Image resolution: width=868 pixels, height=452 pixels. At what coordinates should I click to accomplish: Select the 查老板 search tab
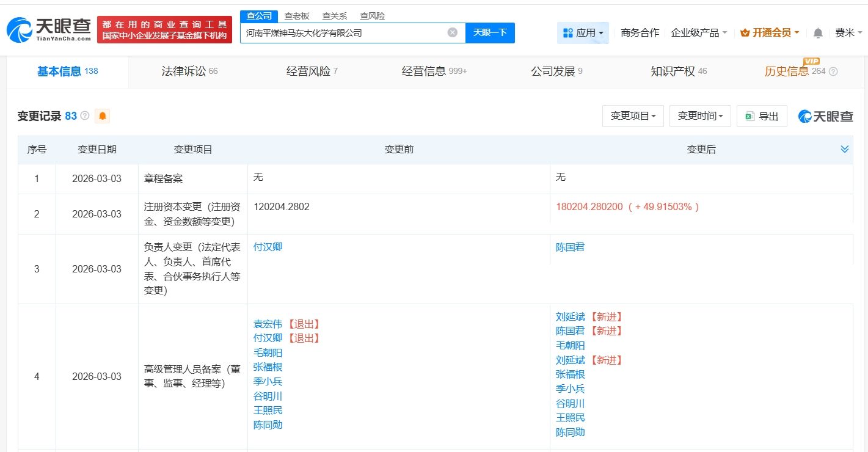pos(297,16)
